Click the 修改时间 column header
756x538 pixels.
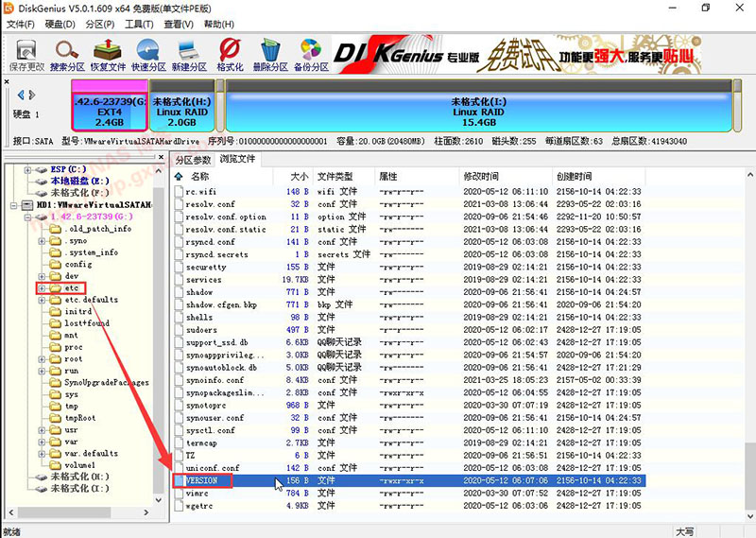pos(481,177)
